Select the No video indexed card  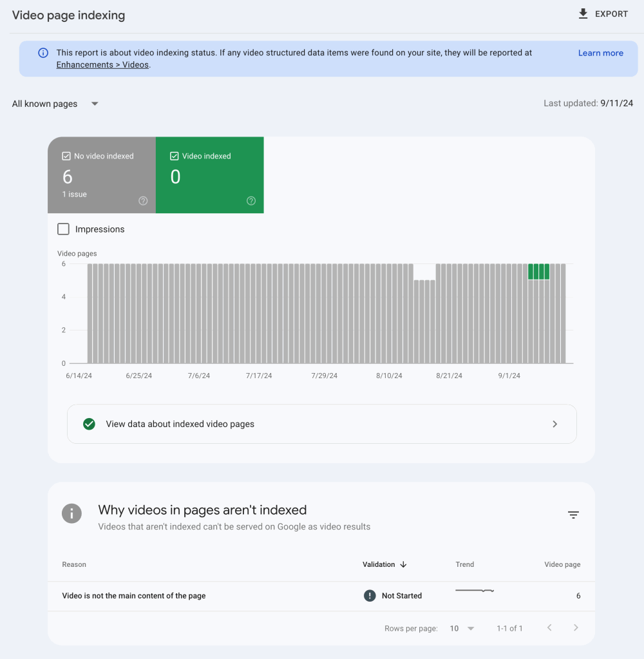click(x=102, y=175)
